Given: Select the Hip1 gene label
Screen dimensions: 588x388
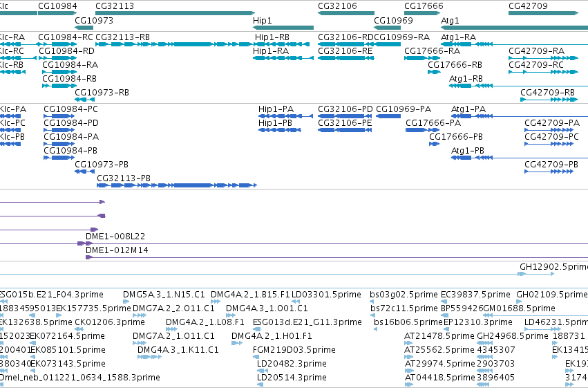Looking at the screenshot, I should point(263,20).
